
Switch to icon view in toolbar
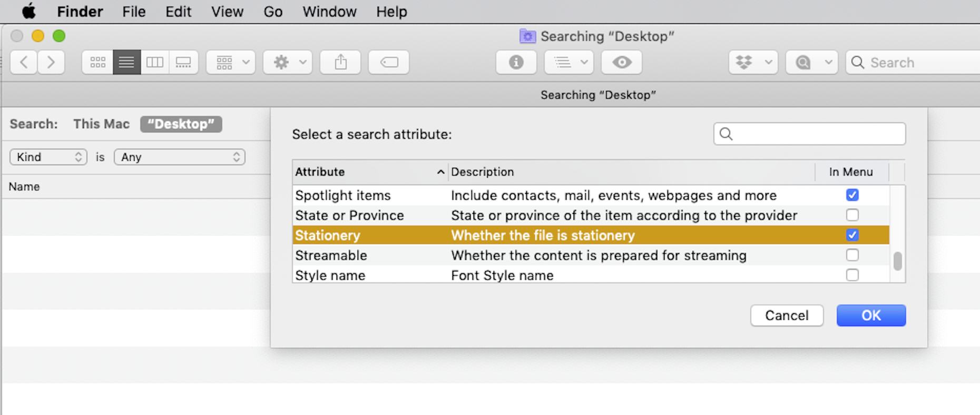97,63
